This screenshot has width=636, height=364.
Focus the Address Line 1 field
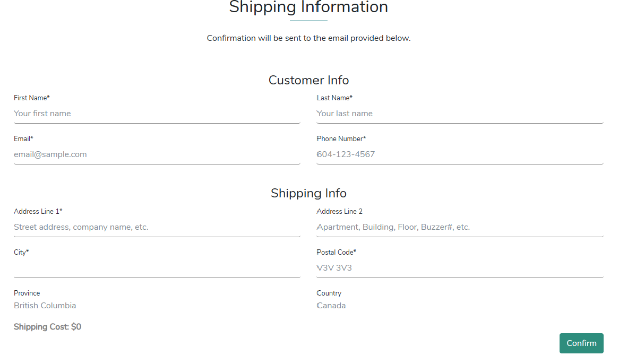tap(157, 227)
